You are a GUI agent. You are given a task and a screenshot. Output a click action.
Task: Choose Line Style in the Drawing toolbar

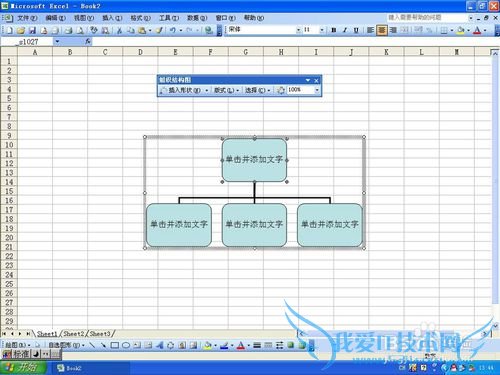tap(257, 345)
